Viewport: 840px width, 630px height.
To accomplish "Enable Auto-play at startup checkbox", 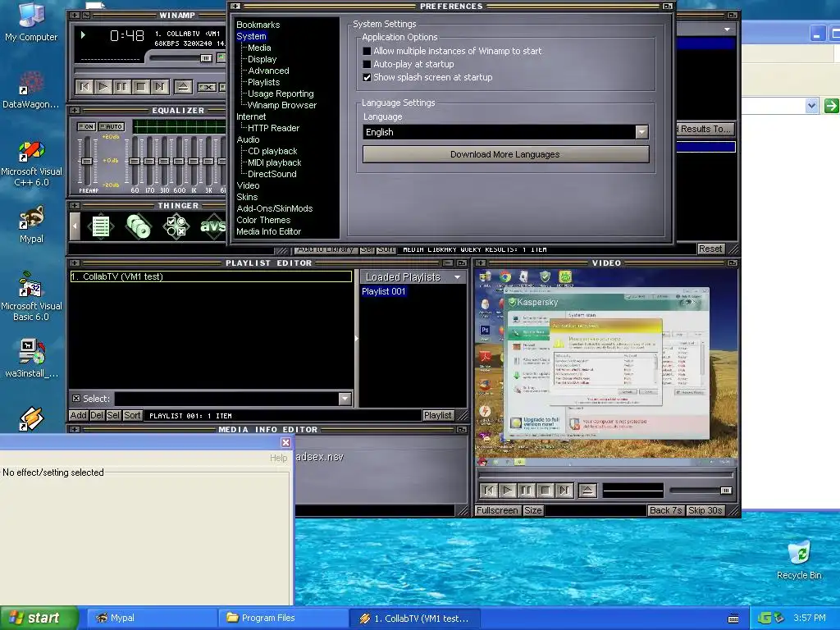I will coord(367,64).
